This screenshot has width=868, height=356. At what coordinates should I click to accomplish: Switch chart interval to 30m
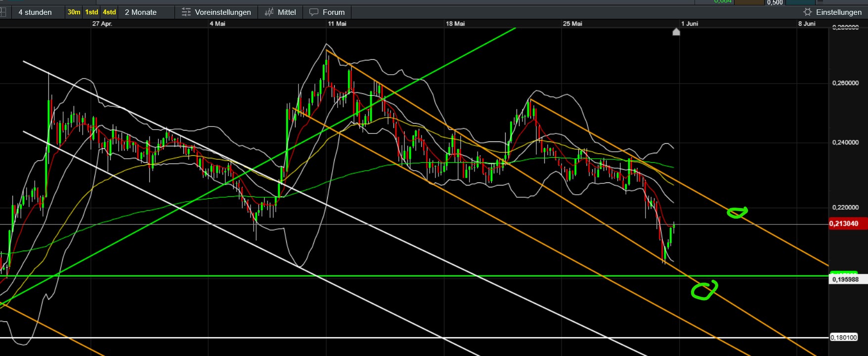74,12
